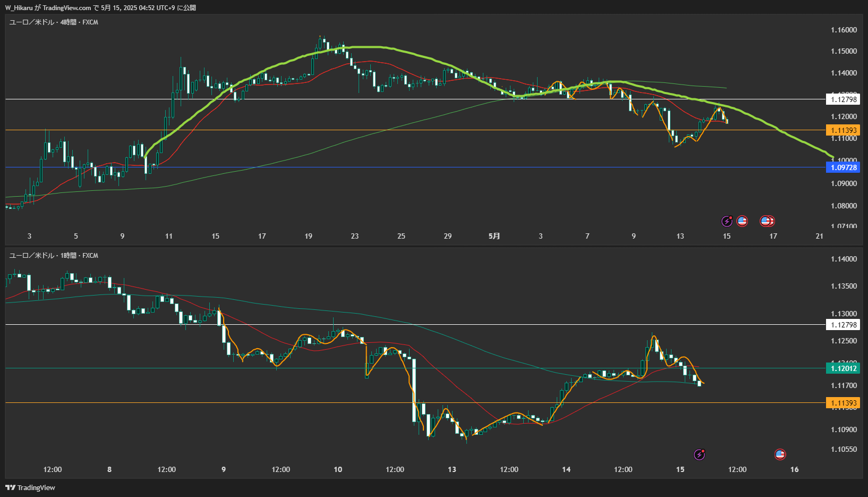Image resolution: width=868 pixels, height=497 pixels.
Task: Click date 16 on the 1時間 time axis
Action: 795,469
